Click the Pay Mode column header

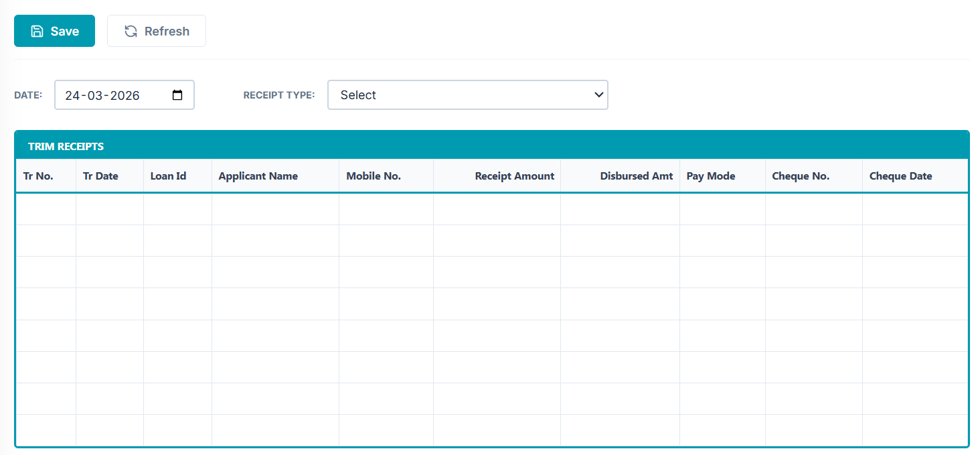[x=710, y=176]
